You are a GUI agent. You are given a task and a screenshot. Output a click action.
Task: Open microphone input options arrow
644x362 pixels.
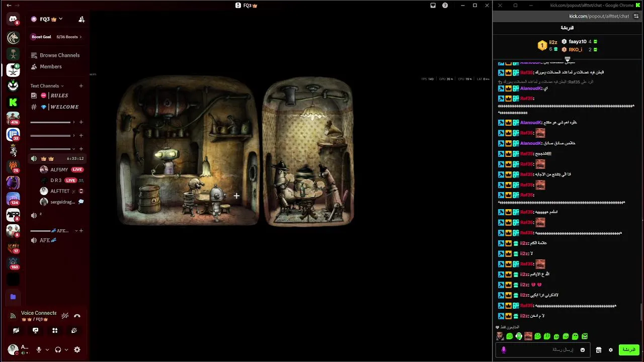[x=47, y=349]
